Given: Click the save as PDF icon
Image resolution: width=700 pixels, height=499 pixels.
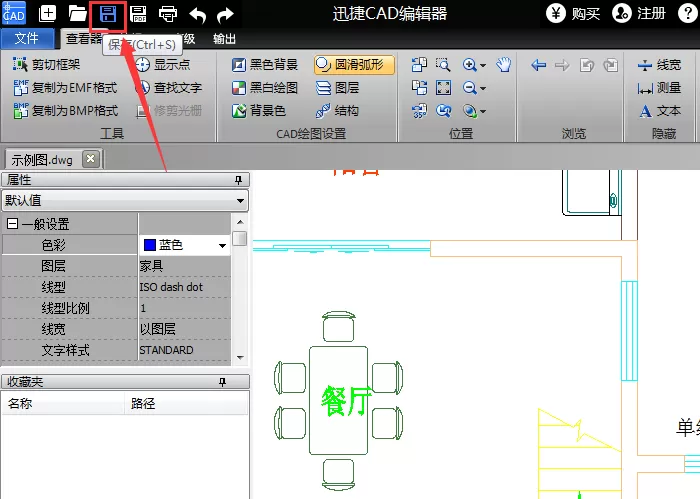Looking at the screenshot, I should click(138, 14).
